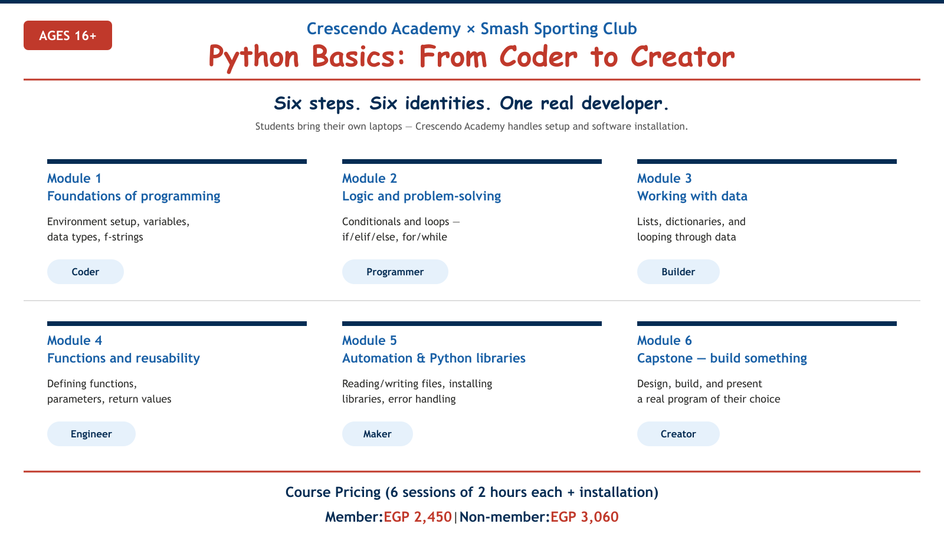Click 'Working with data' title

point(692,196)
